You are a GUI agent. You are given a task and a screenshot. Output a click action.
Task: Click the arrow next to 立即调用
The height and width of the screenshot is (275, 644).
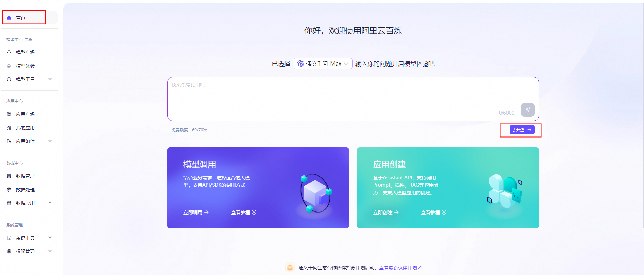pos(206,212)
